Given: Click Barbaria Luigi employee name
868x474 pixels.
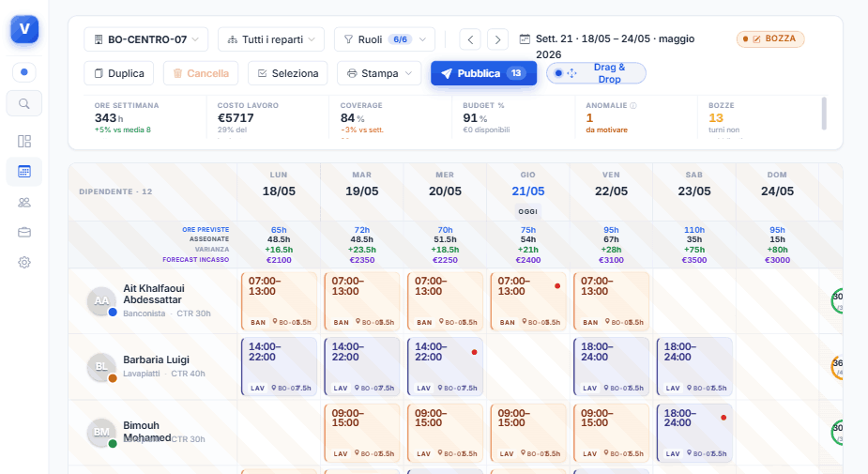Looking at the screenshot, I should (156, 359).
